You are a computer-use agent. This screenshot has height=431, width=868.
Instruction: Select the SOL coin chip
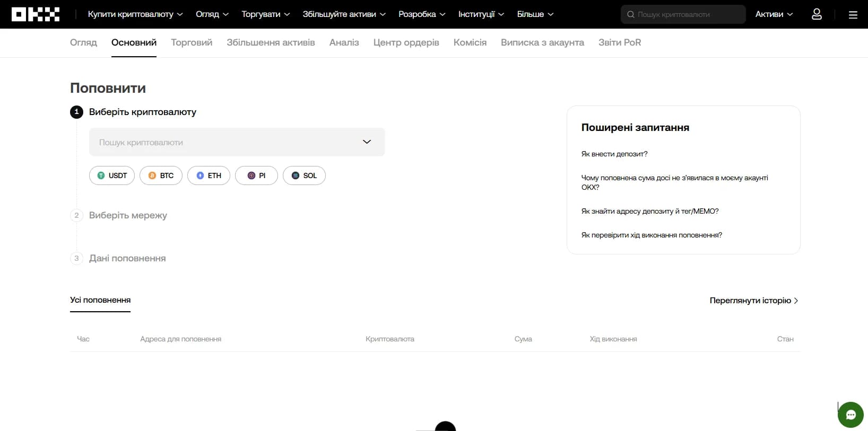(x=304, y=175)
